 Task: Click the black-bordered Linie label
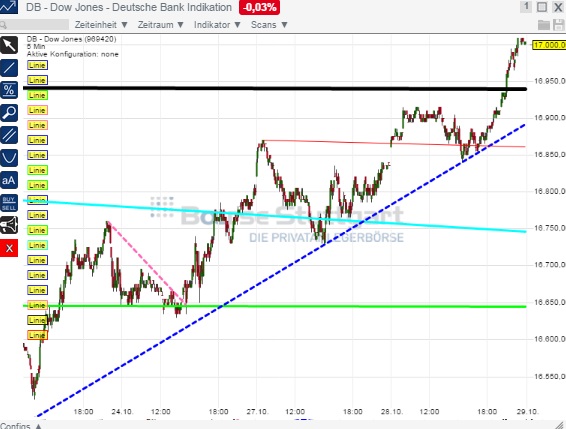[37, 320]
